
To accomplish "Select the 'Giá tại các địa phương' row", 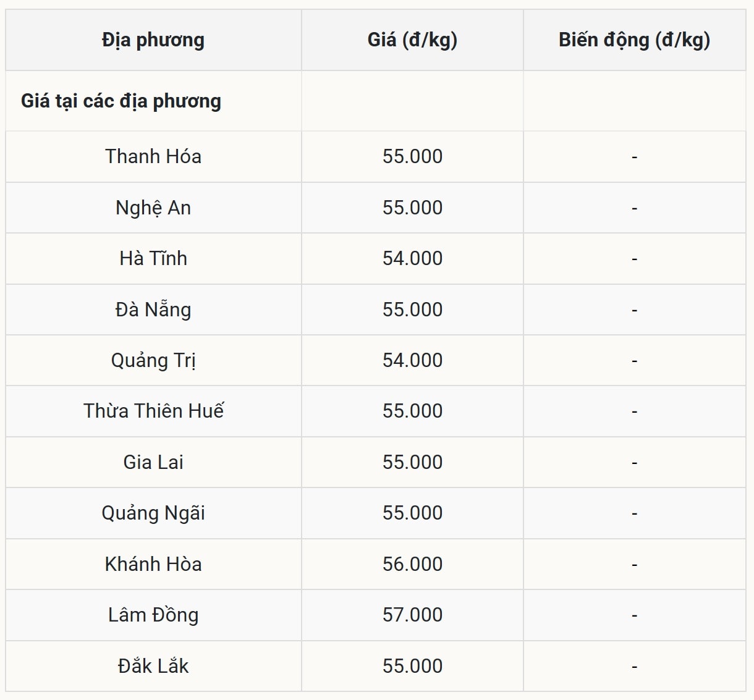I will tap(121, 101).
